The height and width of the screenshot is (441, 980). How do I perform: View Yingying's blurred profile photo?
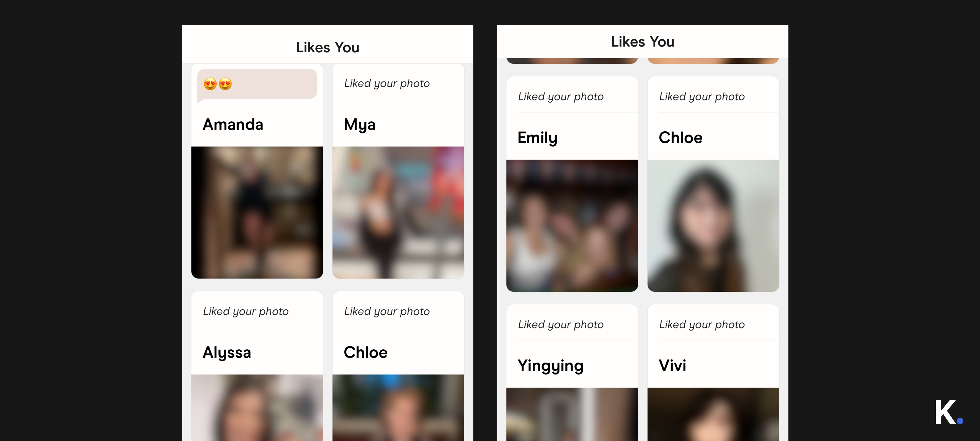[x=572, y=414]
